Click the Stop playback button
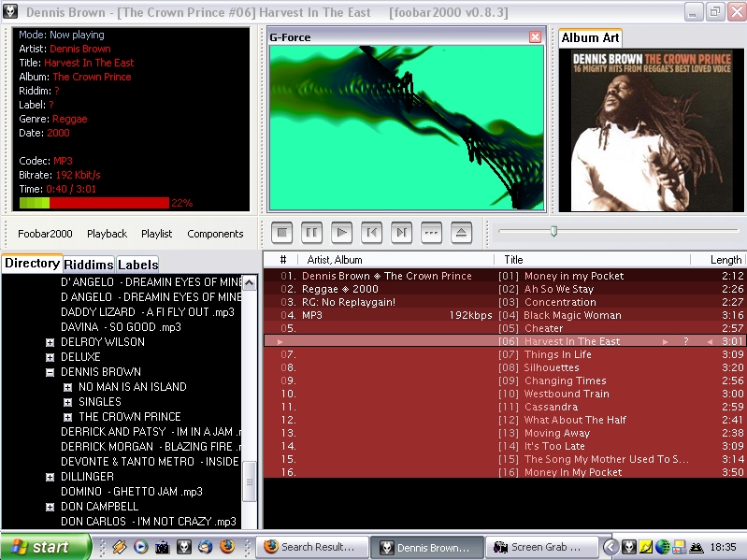747x560 pixels. click(282, 233)
